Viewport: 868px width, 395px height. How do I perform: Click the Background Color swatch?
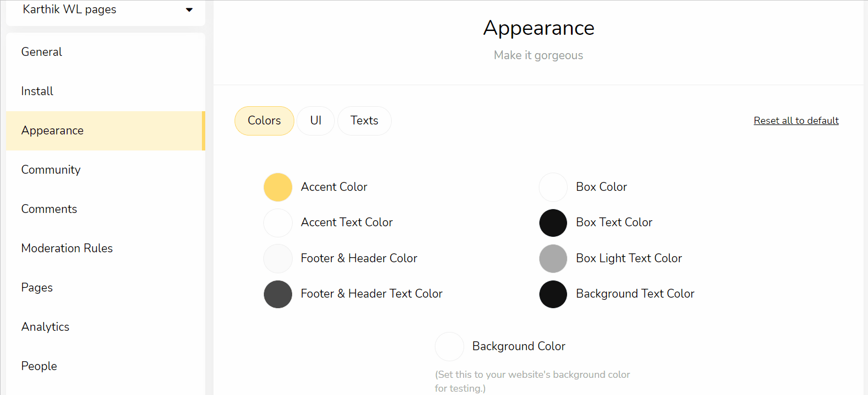click(449, 346)
